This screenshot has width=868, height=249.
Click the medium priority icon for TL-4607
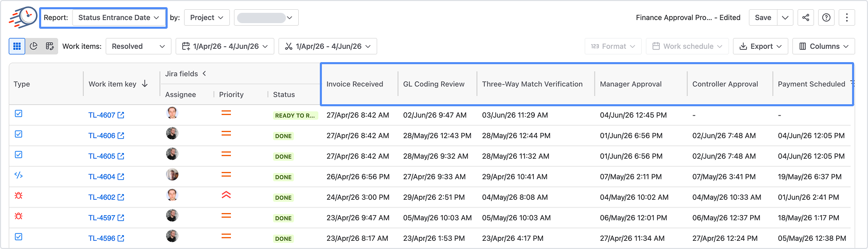pyautogui.click(x=226, y=113)
